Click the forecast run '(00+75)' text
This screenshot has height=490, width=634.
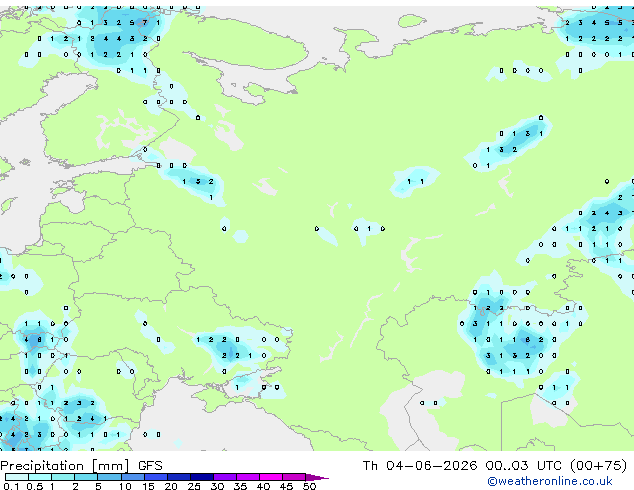coord(598,466)
